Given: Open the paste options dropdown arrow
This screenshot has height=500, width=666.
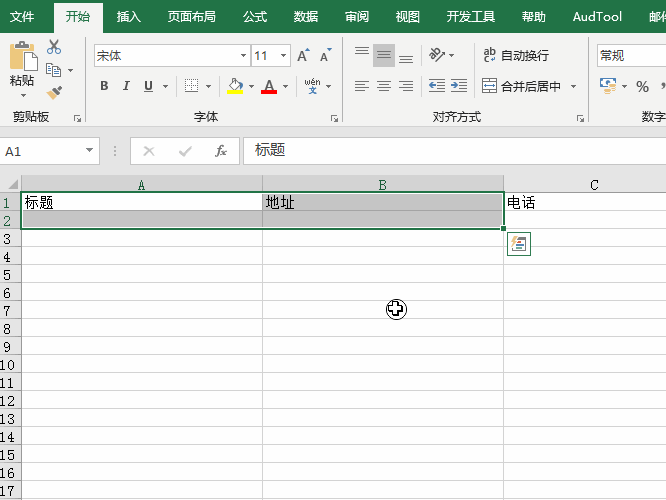Looking at the screenshot, I should (x=23, y=95).
